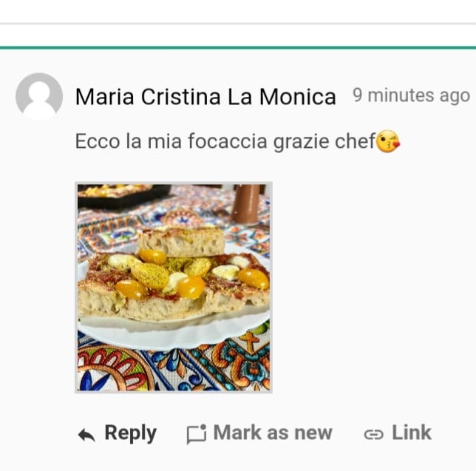
Task: Click the word 'chef' in comment
Action: pos(356,141)
